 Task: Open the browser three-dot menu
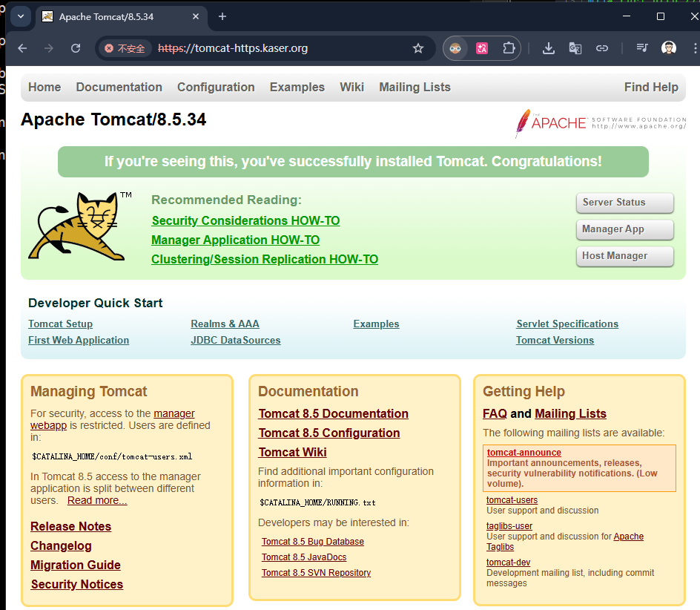click(695, 48)
